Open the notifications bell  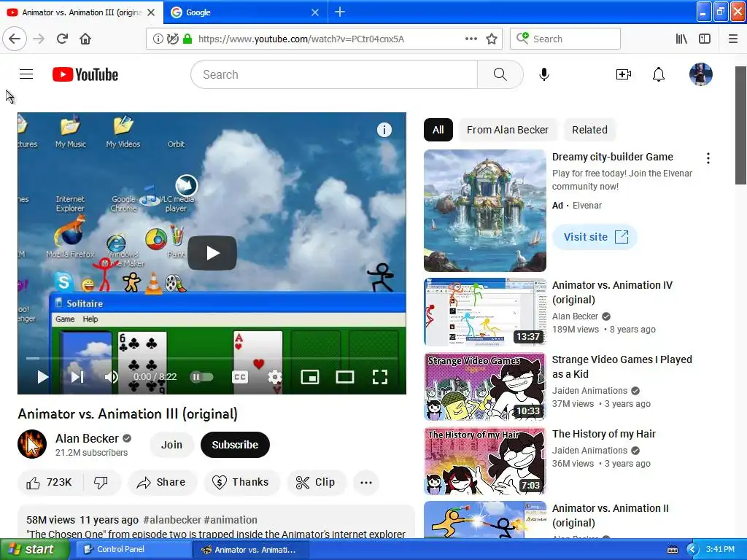[659, 74]
